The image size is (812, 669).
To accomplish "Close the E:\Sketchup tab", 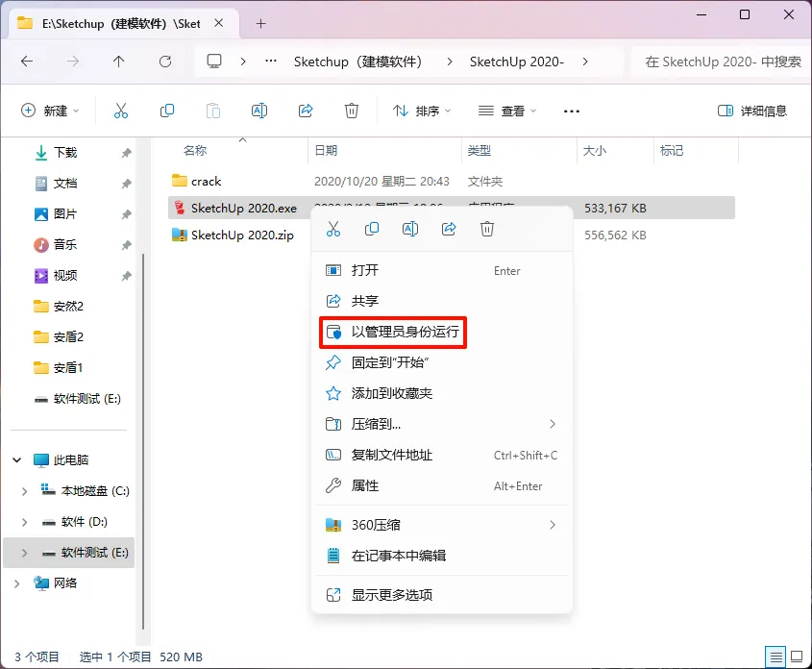I will point(219,23).
